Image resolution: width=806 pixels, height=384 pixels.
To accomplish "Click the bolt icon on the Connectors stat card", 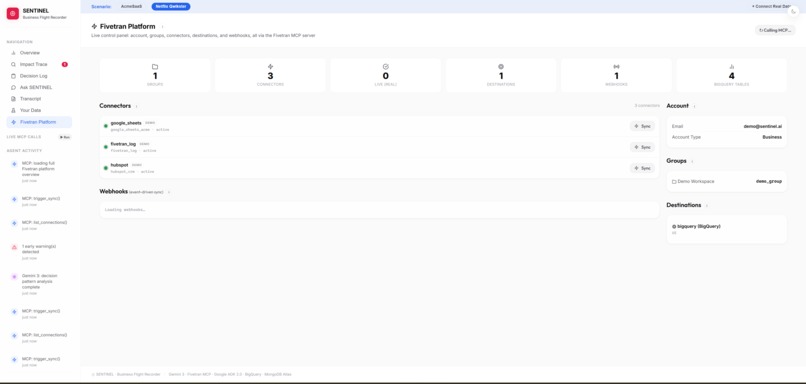I will point(270,67).
